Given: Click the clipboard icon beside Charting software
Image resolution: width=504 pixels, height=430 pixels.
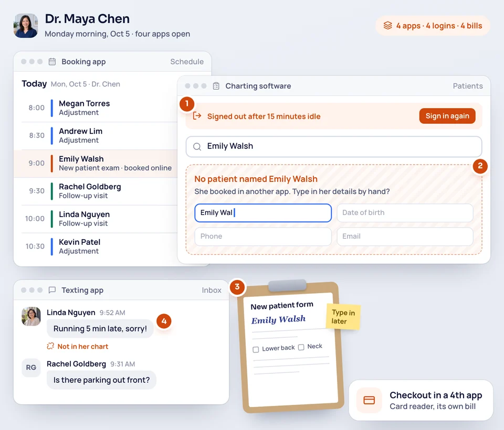Looking at the screenshot, I should [x=216, y=86].
